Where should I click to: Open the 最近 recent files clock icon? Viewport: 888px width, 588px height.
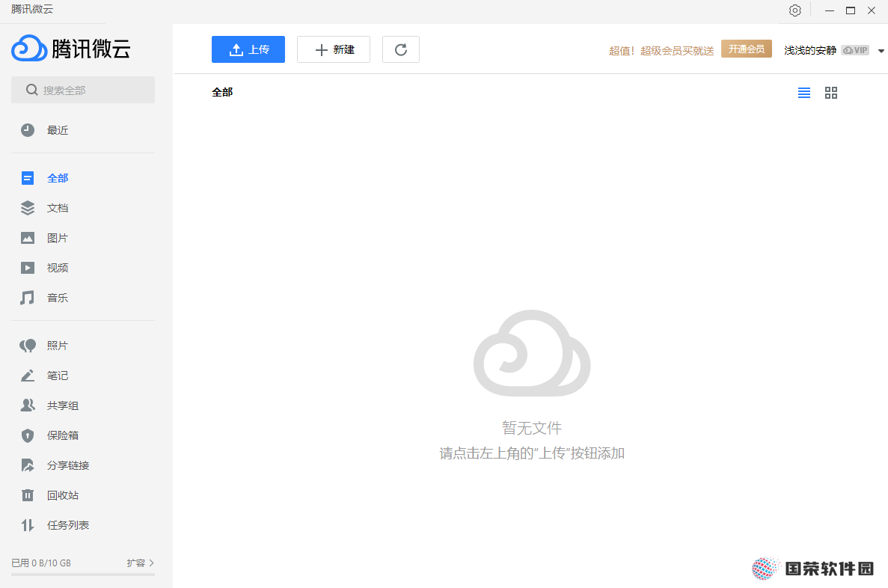(27, 130)
